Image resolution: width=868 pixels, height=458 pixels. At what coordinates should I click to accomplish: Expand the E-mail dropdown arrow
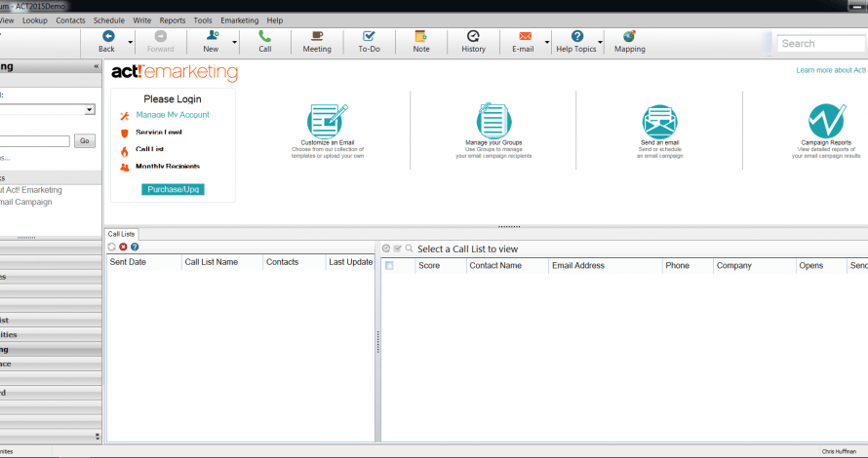[x=547, y=42]
